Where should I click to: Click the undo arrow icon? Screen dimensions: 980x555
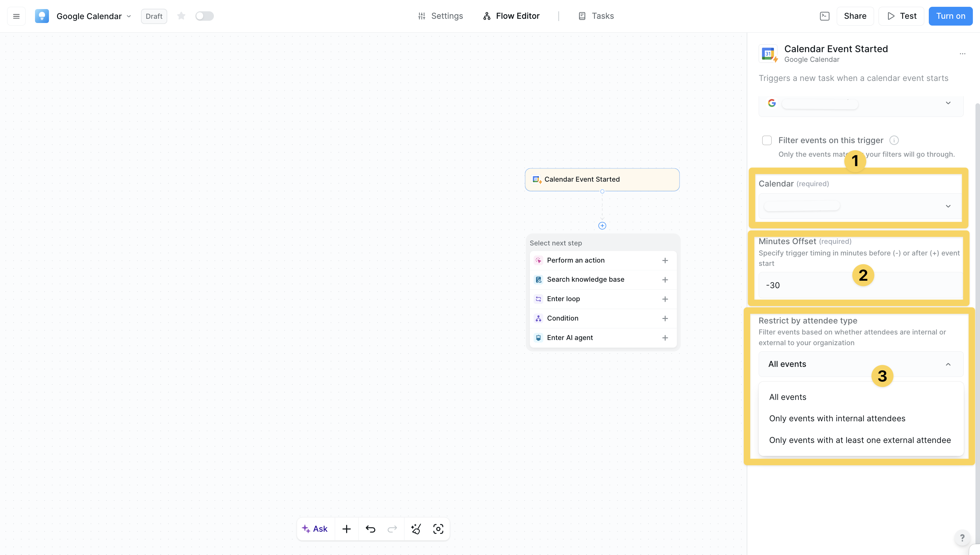pos(370,529)
